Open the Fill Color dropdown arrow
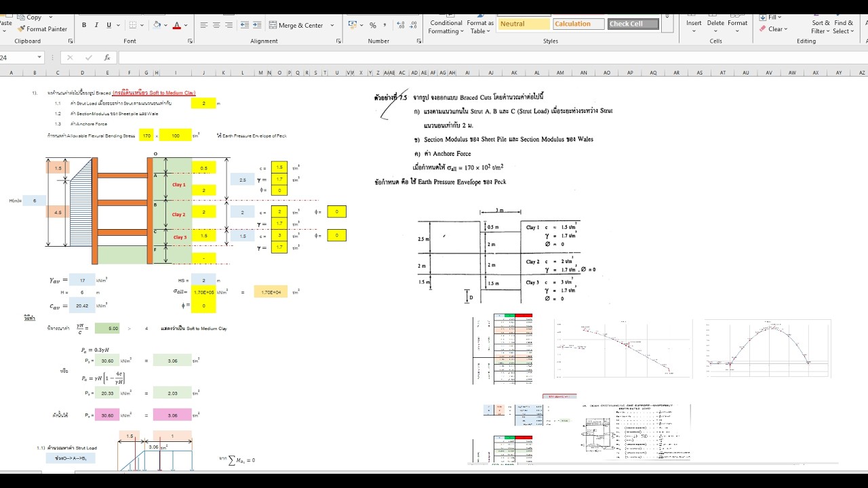 coord(165,25)
